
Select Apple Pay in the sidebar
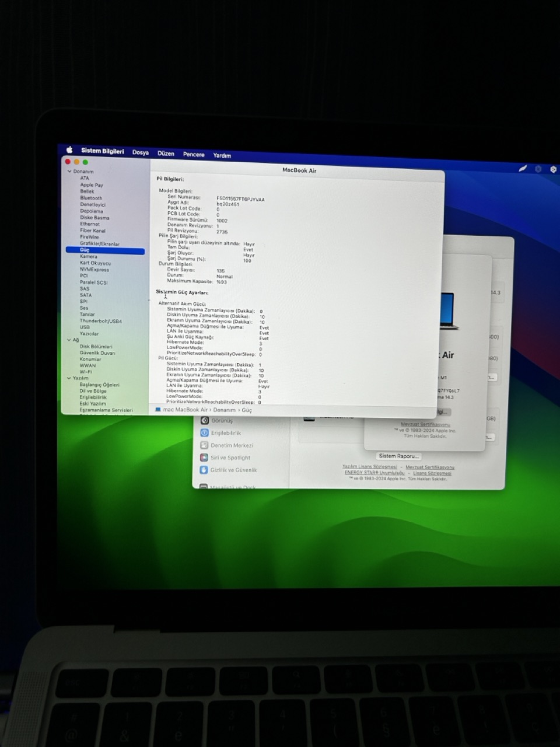pos(92,185)
